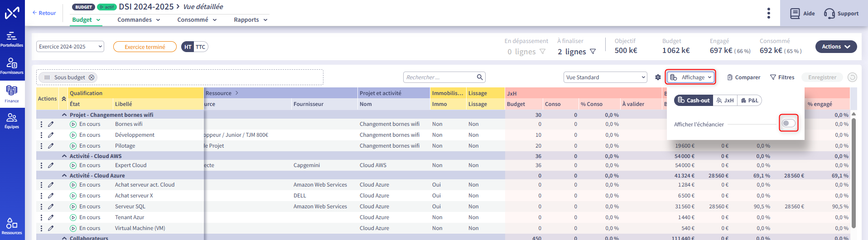Open Fournisseurs in the left sidebar
The width and height of the screenshot is (868, 240).
tap(12, 66)
